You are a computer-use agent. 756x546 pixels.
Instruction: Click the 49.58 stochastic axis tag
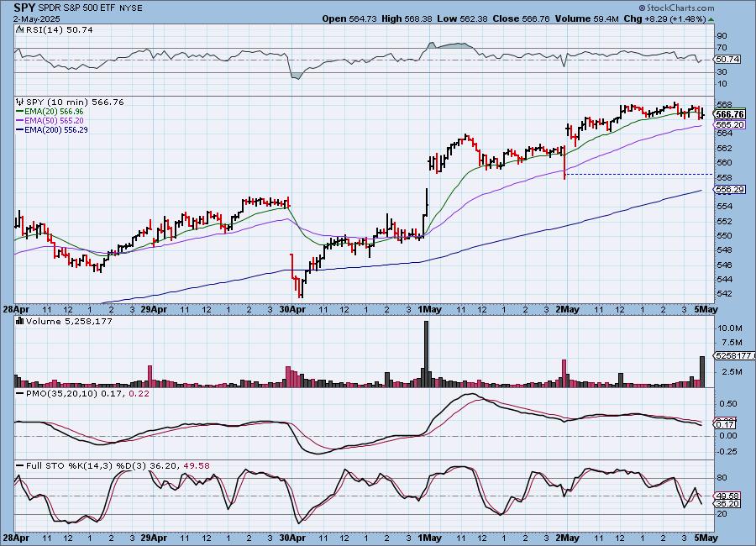(727, 496)
